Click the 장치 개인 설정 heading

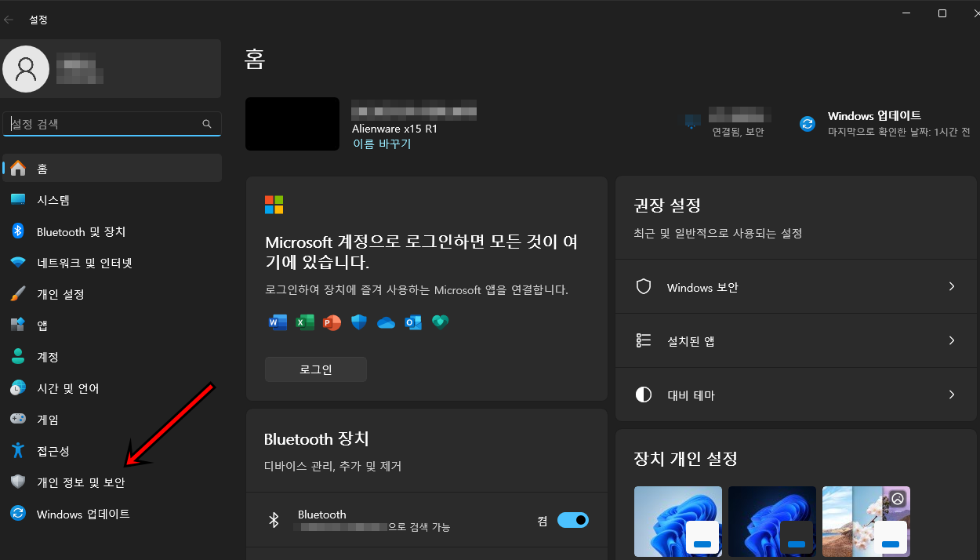(x=686, y=459)
